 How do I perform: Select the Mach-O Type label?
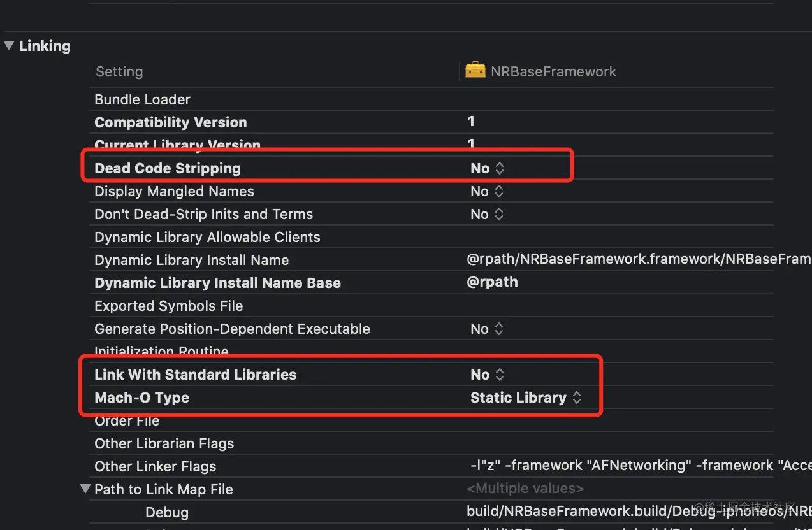click(141, 397)
